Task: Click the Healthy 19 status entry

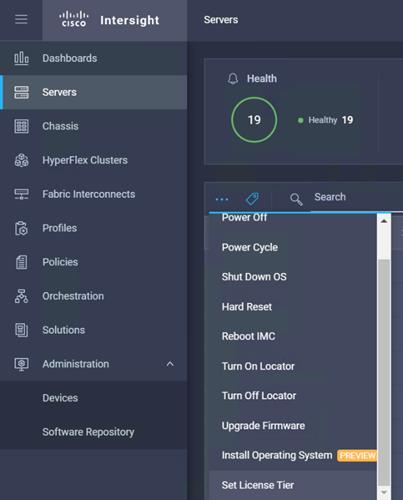Action: point(325,120)
